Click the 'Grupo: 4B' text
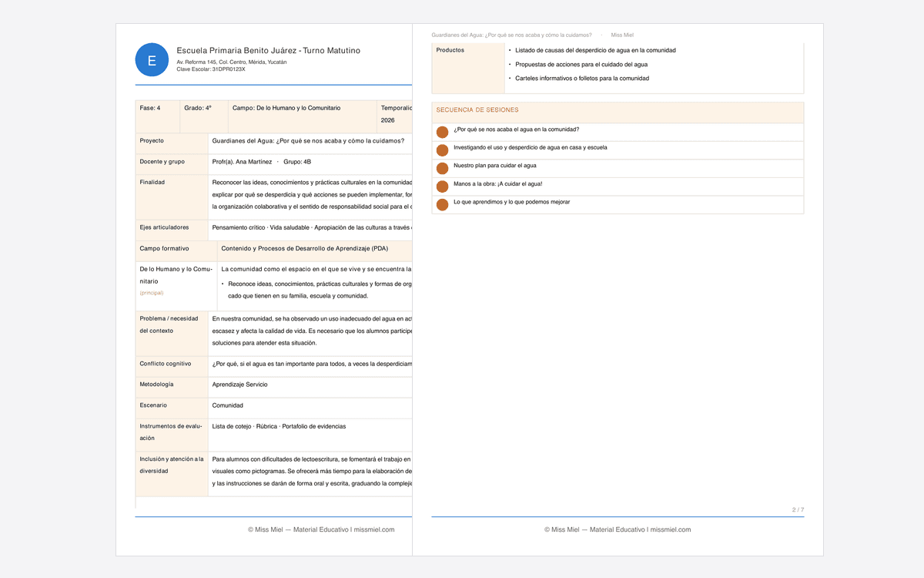The image size is (924, 578). coord(297,162)
